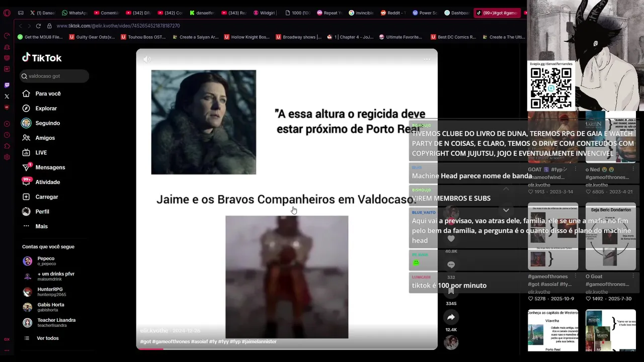
Task: Open the 'Broadway shows' bookmark
Action: (x=298, y=37)
